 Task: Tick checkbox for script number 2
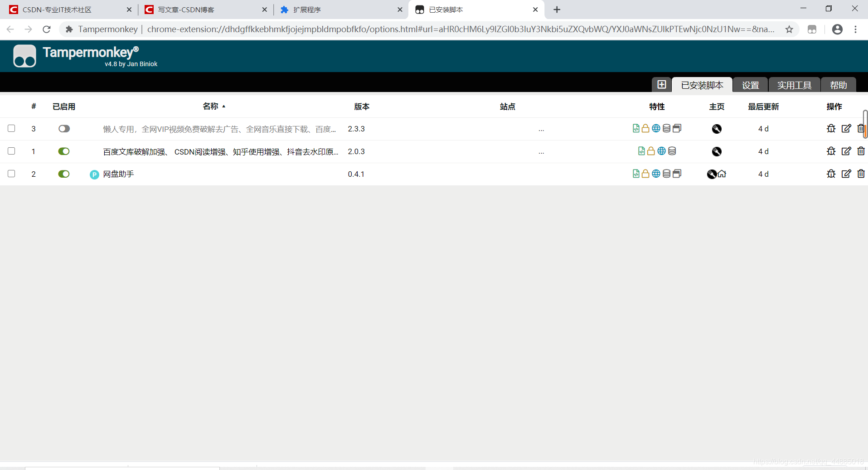tap(11, 174)
